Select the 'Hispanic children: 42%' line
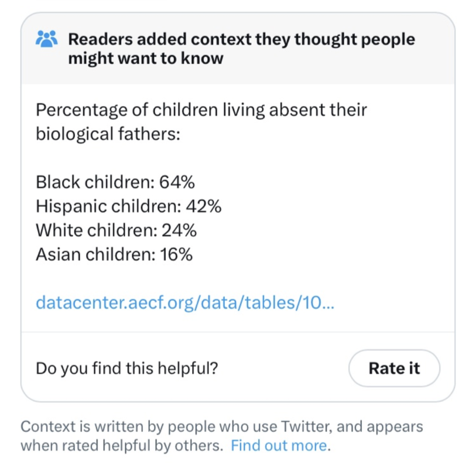This screenshot has width=476, height=468. tap(128, 206)
